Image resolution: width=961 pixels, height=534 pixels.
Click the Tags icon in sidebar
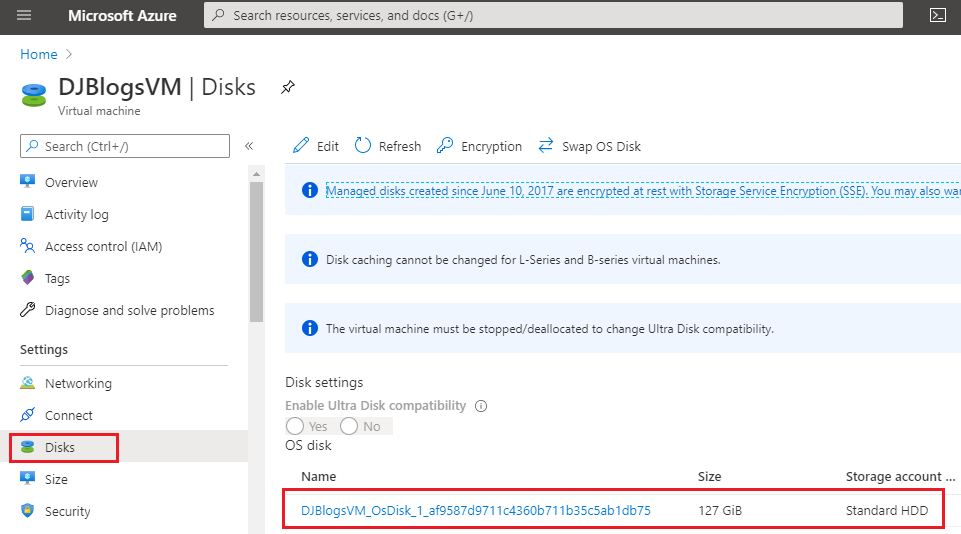coord(28,278)
